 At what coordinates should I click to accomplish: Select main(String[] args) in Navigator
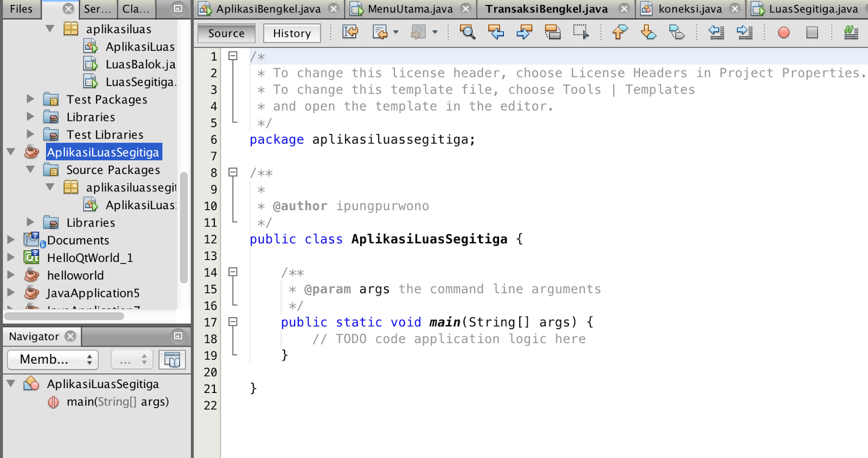pos(118,402)
